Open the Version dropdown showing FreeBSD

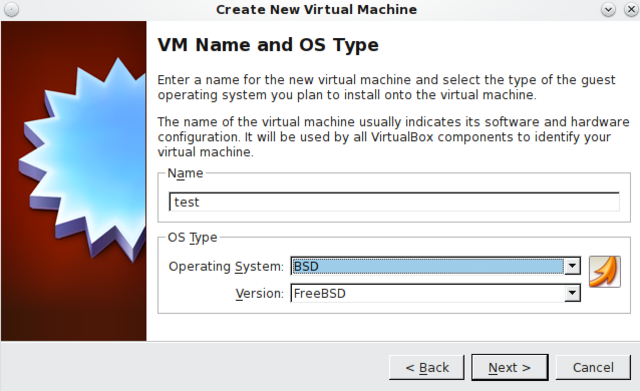coord(436,293)
